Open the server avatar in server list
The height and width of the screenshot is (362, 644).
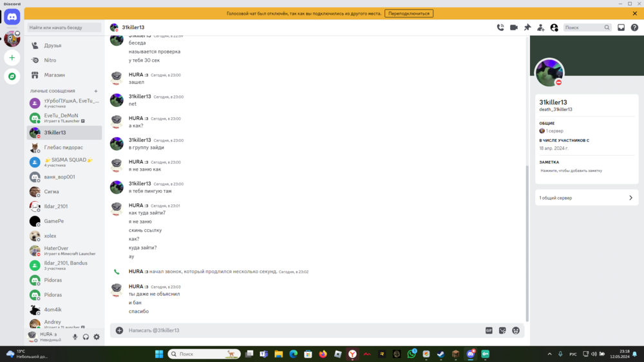12,39
